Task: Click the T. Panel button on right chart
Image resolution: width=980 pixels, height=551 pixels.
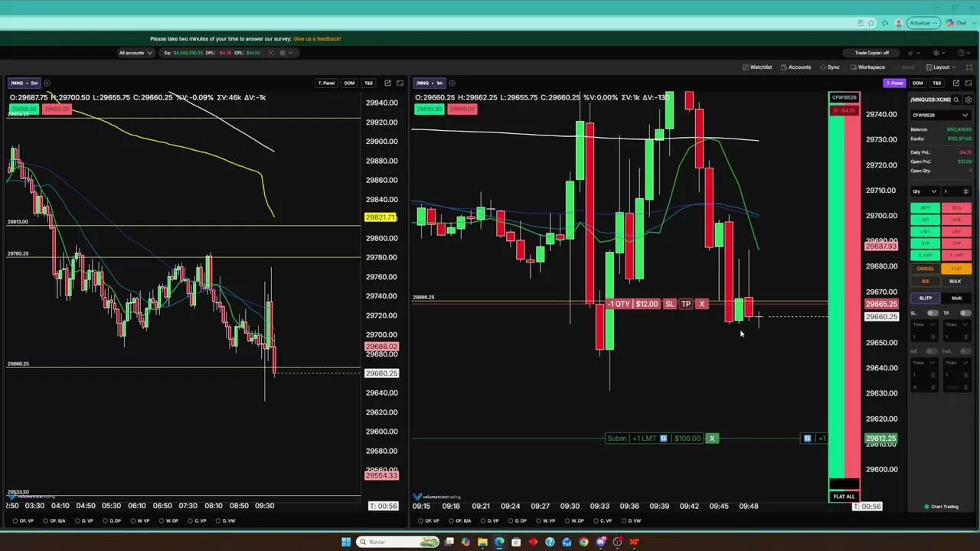Action: 894,83
